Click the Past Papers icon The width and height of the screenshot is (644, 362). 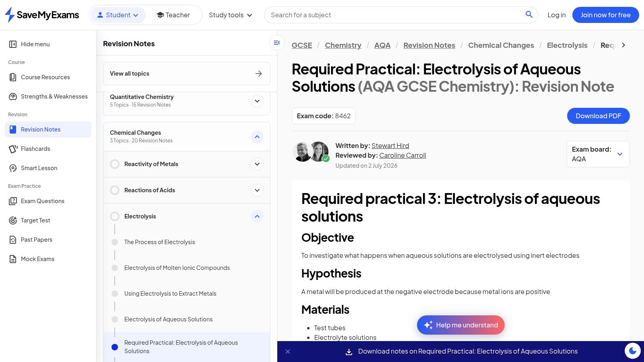[13, 240]
